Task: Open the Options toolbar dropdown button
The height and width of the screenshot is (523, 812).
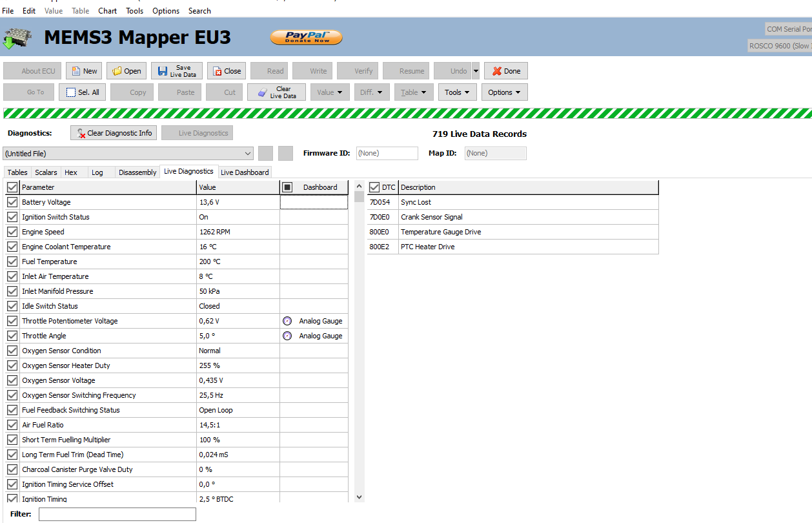Action: (504, 92)
